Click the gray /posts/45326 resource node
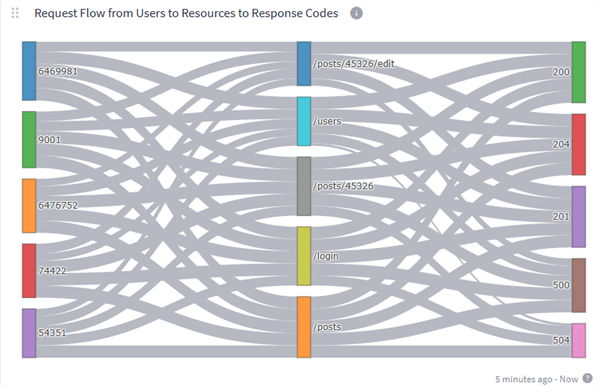 [x=304, y=186]
